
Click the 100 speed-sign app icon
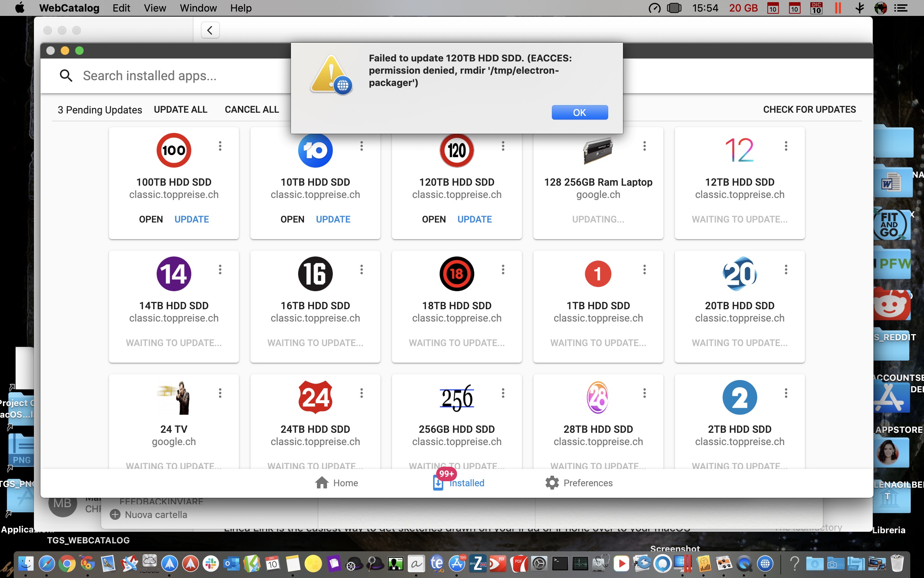[x=174, y=150]
